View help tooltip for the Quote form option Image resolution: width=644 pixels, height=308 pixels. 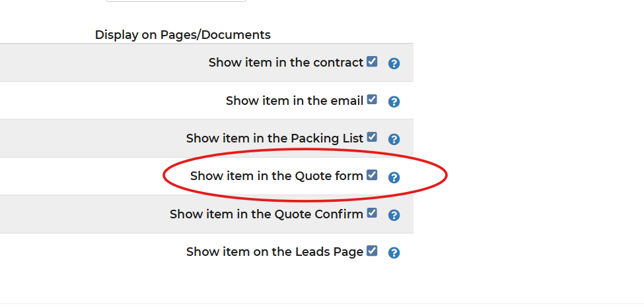[394, 177]
